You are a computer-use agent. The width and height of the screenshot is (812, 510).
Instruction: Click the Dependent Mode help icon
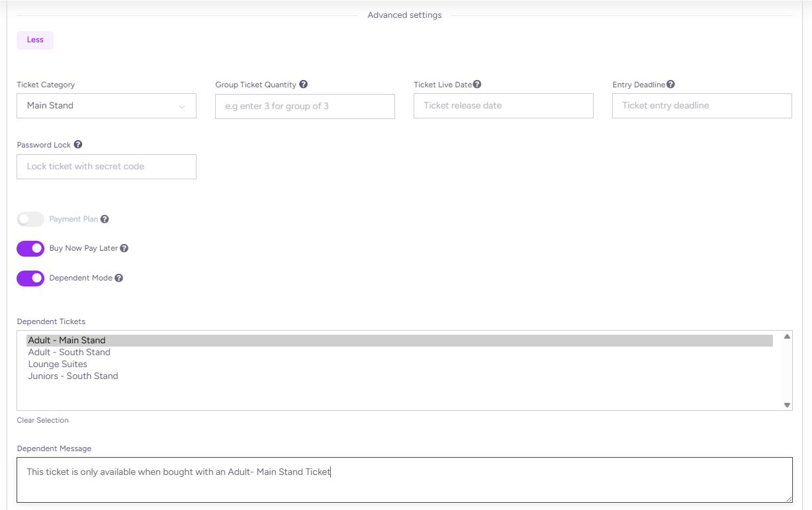[119, 278]
